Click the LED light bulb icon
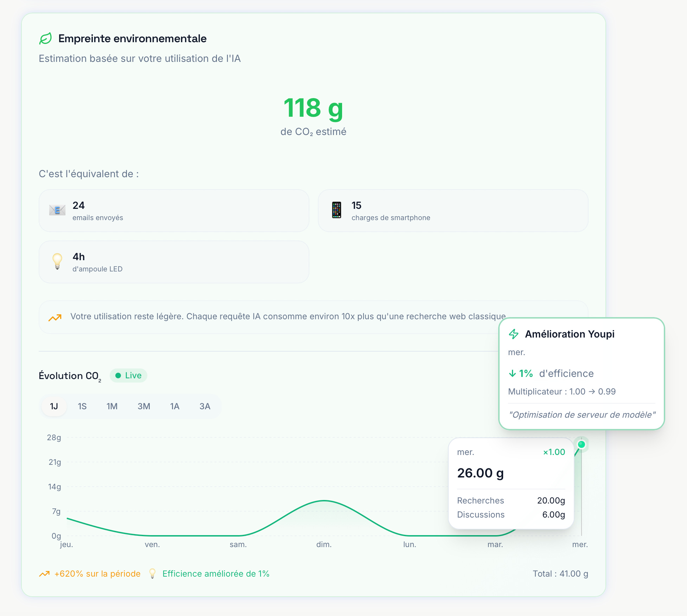 pos(57,262)
